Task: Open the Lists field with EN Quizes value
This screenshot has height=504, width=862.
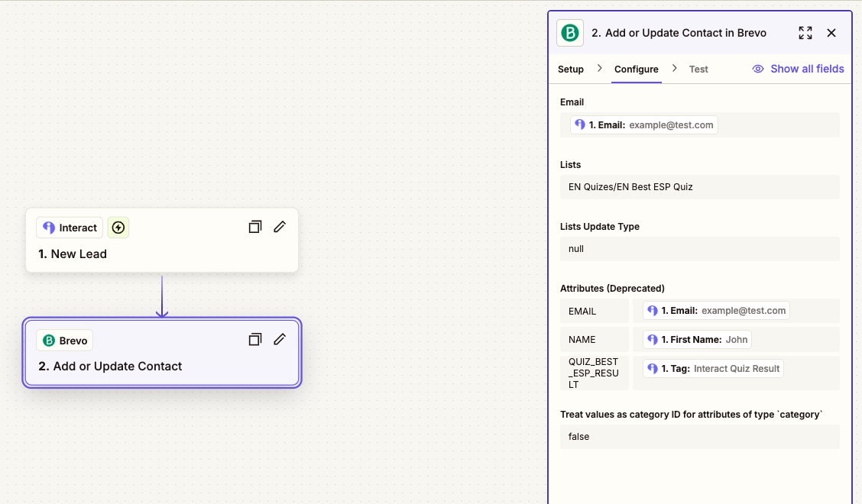Action: pyautogui.click(x=700, y=187)
